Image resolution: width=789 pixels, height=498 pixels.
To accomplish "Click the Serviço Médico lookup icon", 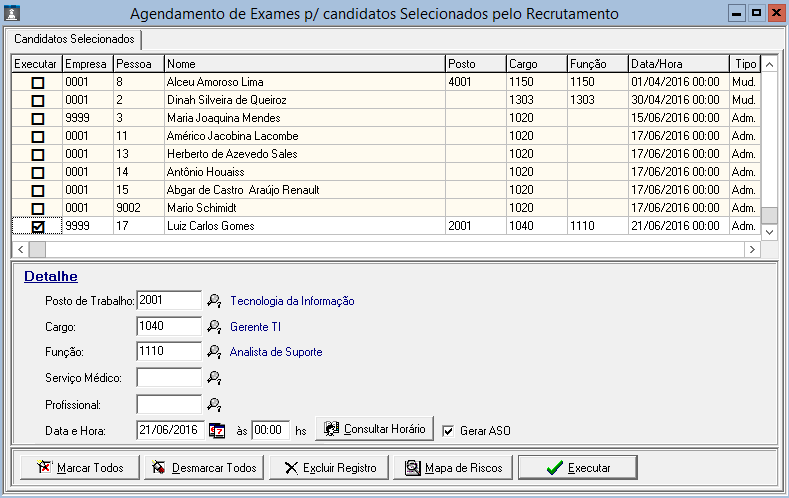I will tap(213, 378).
